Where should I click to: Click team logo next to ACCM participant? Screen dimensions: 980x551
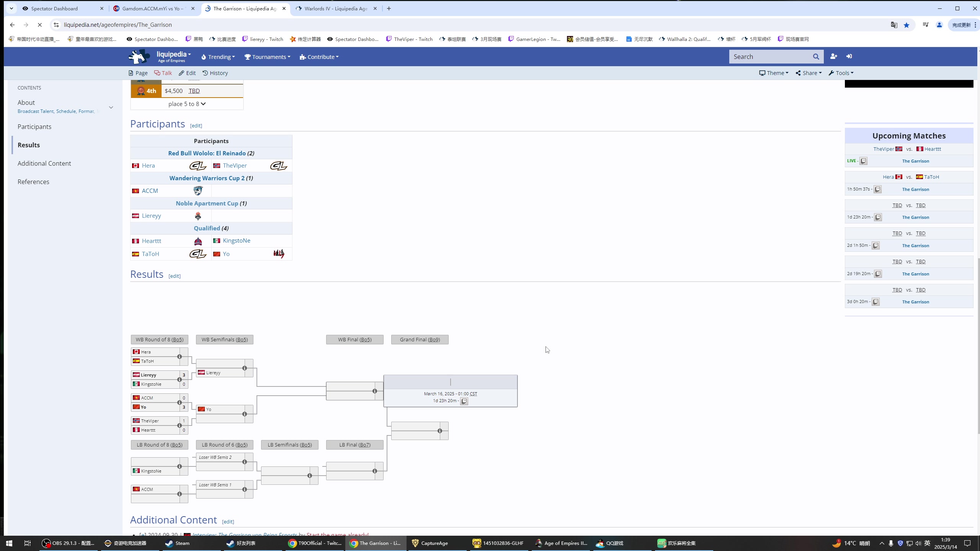click(198, 191)
